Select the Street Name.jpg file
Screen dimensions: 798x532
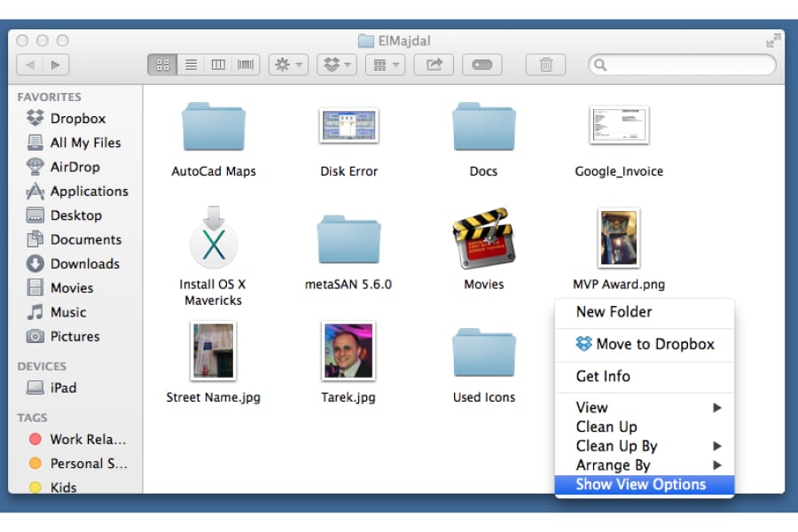(213, 363)
